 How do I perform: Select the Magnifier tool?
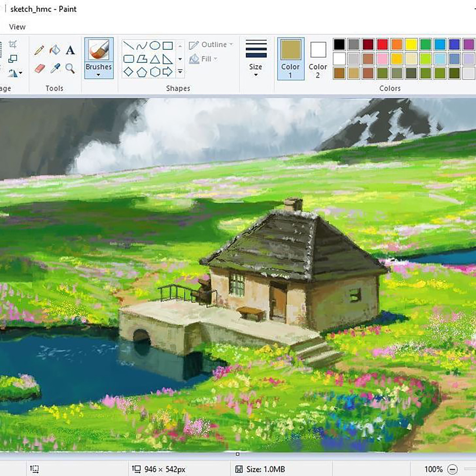click(x=70, y=68)
